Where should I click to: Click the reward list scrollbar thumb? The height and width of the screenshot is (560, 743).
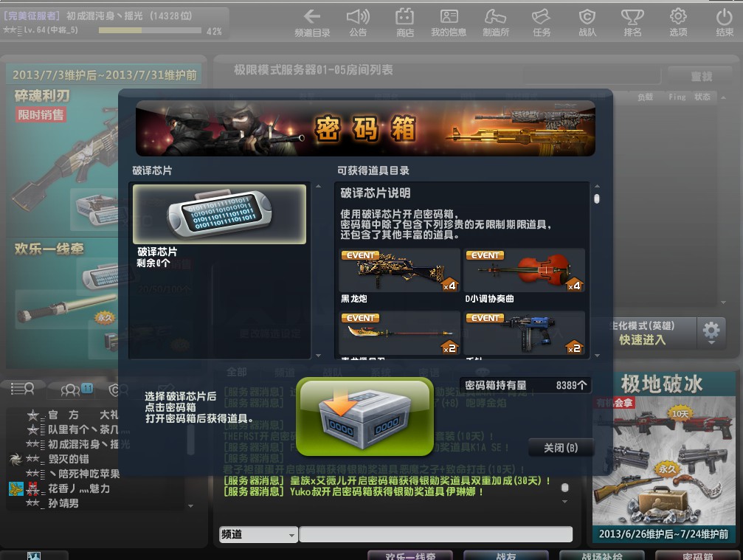[x=597, y=199]
